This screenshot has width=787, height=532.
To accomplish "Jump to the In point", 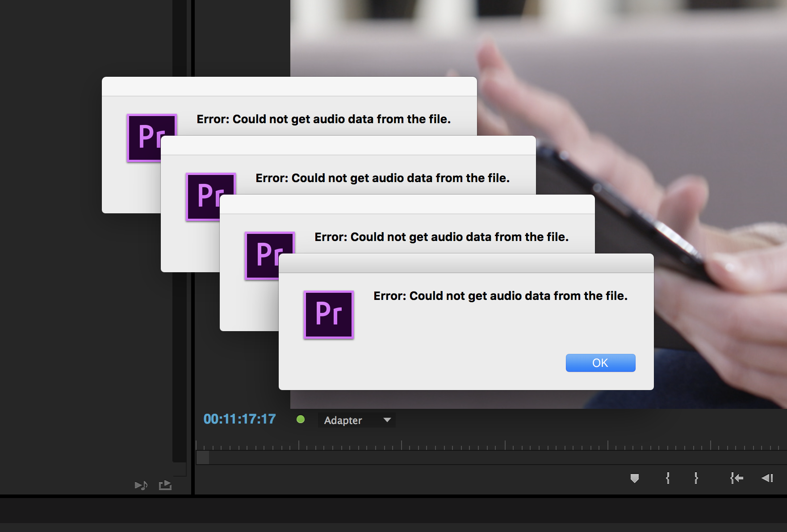I will pyautogui.click(x=737, y=478).
